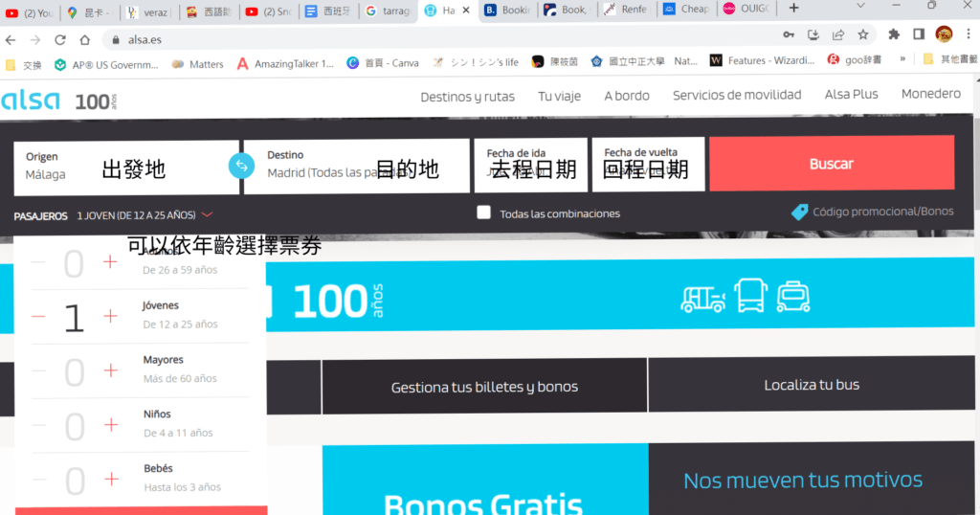The image size is (980, 515).
Task: Increase the Jóvenes passenger count
Action: [111, 316]
